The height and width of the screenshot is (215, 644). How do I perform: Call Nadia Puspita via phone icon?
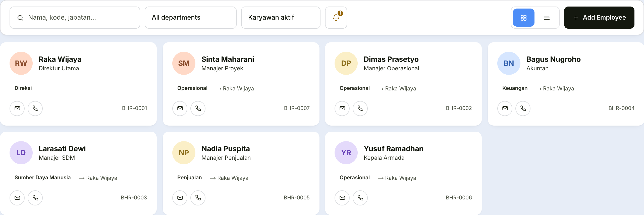point(198,198)
